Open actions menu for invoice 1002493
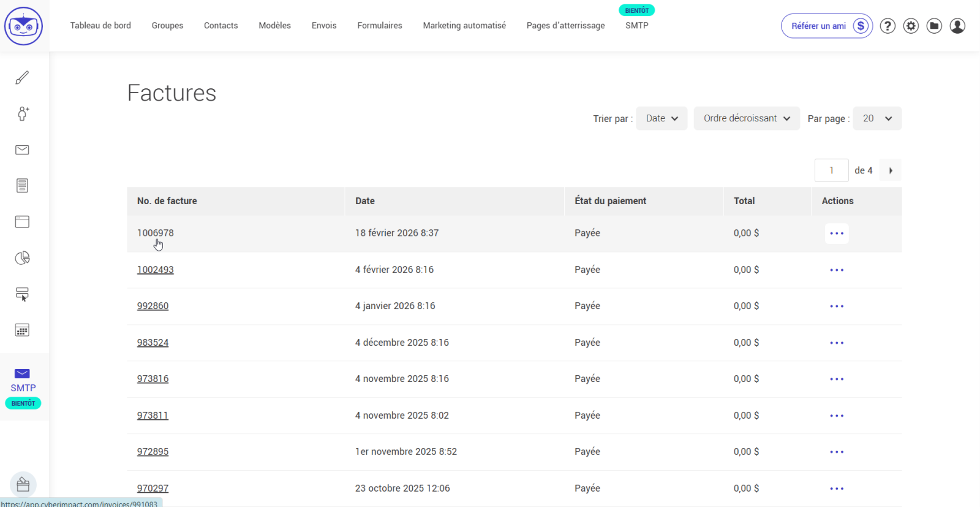The height and width of the screenshot is (507, 980). (837, 270)
